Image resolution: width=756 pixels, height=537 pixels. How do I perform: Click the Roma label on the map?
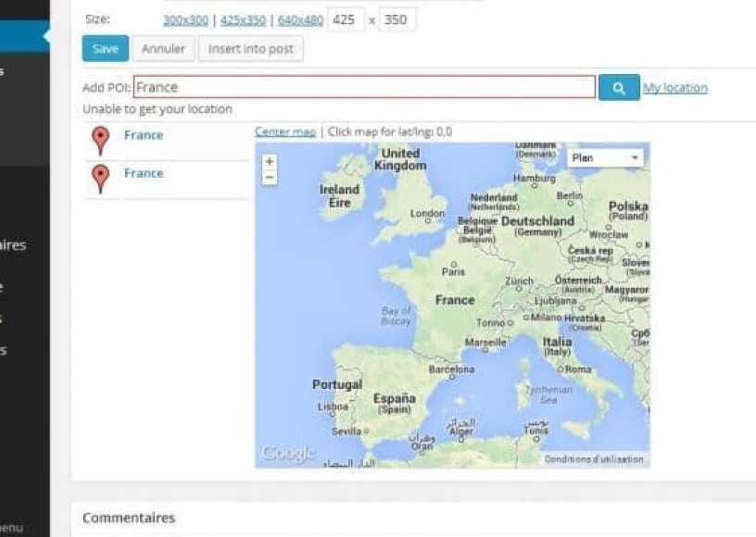[x=577, y=368]
